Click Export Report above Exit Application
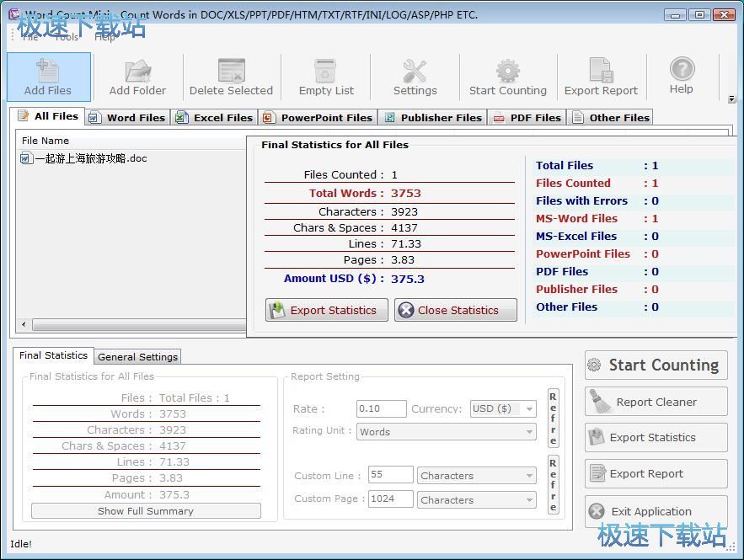The height and width of the screenshot is (560, 744). [656, 474]
